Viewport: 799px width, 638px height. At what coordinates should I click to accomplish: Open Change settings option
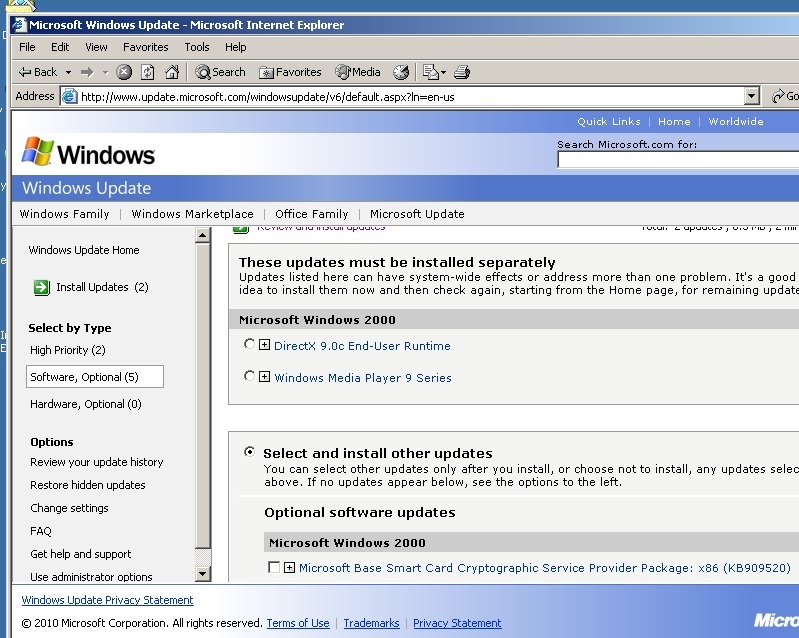coord(69,508)
